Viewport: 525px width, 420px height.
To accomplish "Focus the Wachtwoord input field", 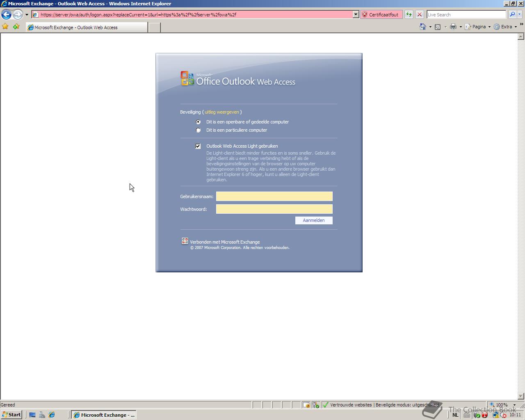I will (x=274, y=209).
